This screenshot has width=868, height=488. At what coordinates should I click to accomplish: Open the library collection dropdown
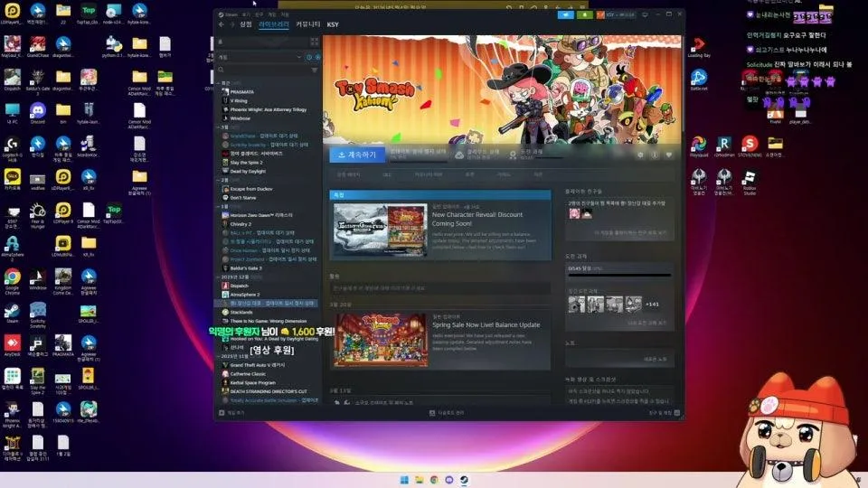[259, 57]
